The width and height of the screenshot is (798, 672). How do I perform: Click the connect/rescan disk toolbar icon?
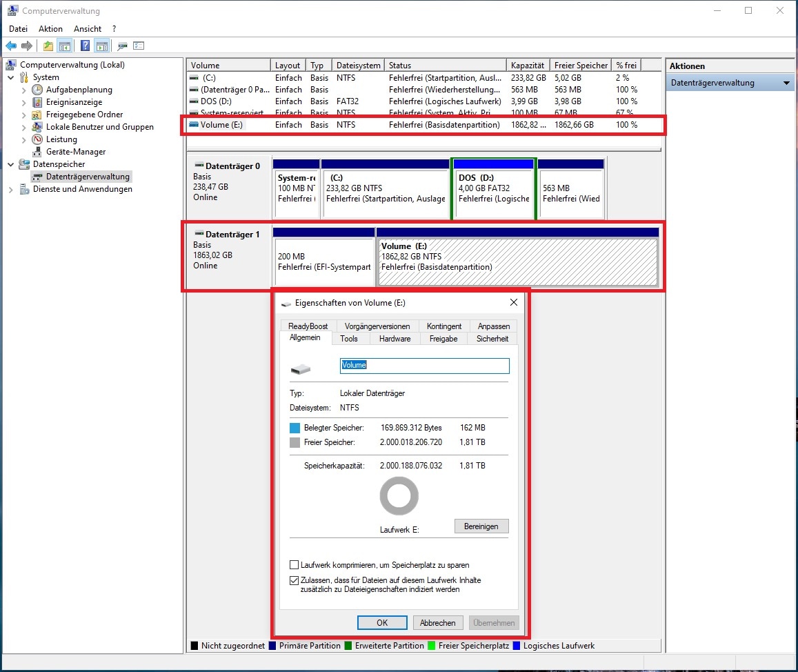tap(122, 46)
